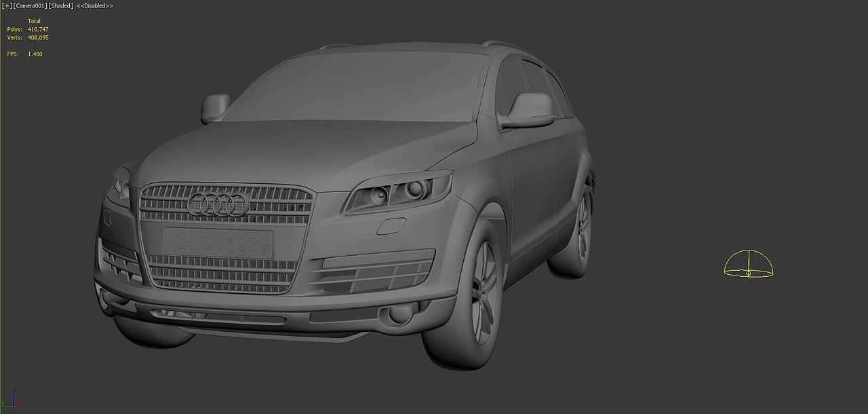This screenshot has width=868, height=414.
Task: Click the <<Disabled>> viewport label
Action: coord(95,5)
